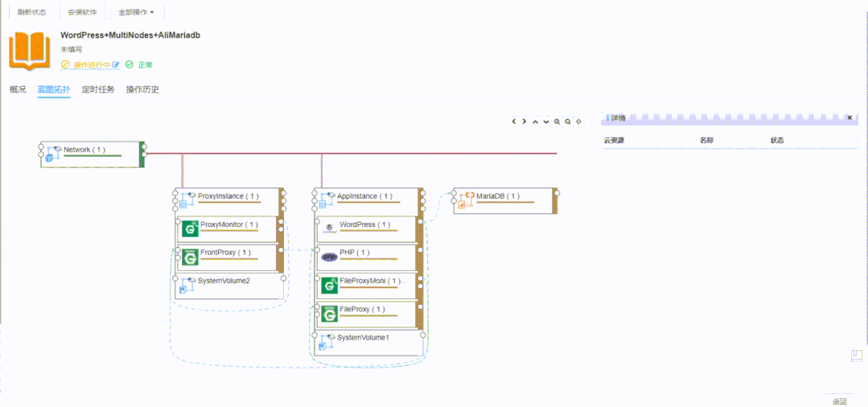Click the 未填写 description text
Viewport: 868px width, 407px height.
pyautogui.click(x=71, y=49)
